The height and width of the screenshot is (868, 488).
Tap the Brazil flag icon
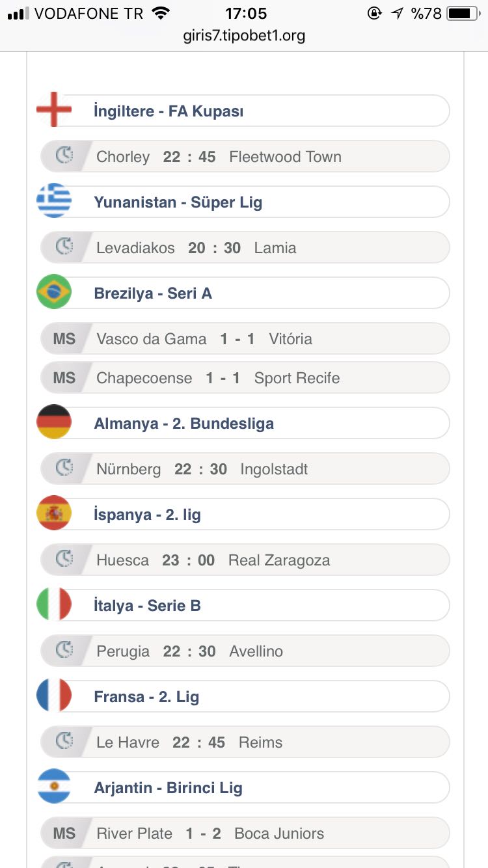point(54,292)
